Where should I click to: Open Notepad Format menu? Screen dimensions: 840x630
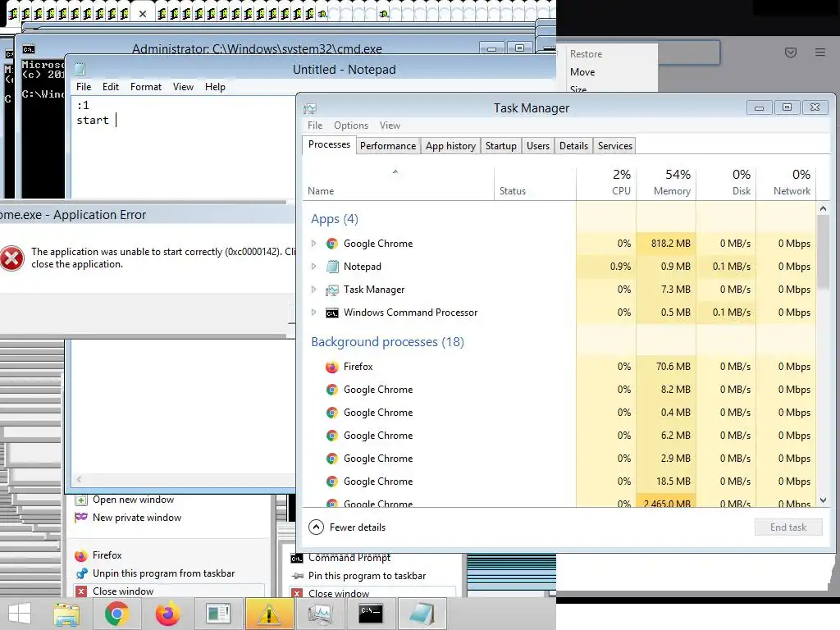coord(146,87)
